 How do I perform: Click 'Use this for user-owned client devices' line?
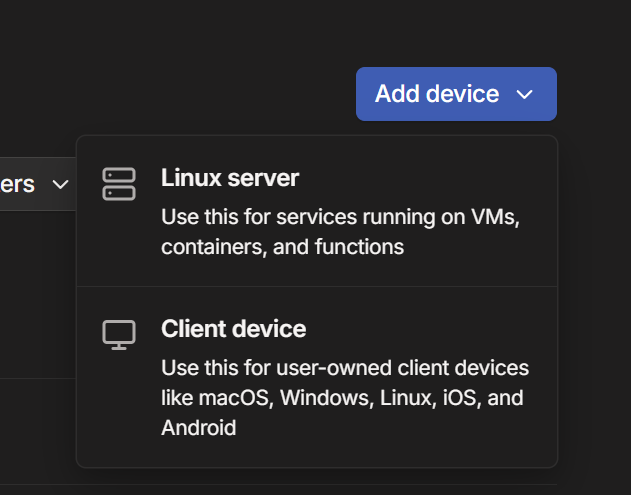[x=345, y=368]
